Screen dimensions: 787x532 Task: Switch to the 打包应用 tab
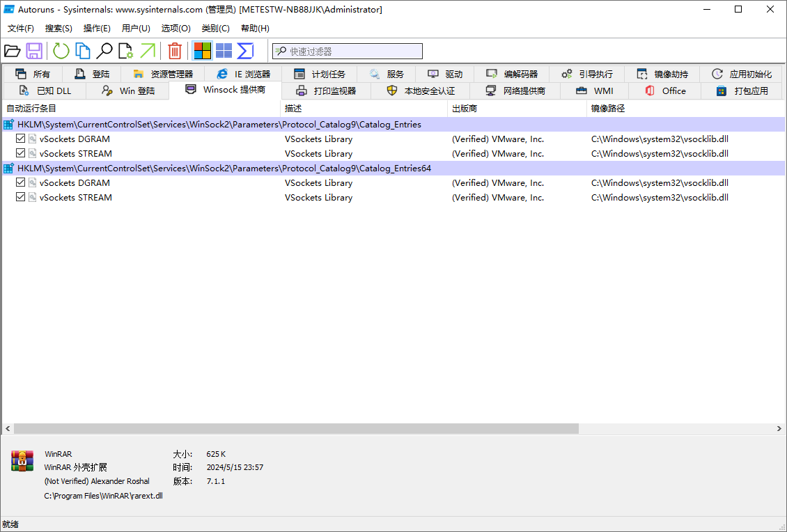[742, 91]
